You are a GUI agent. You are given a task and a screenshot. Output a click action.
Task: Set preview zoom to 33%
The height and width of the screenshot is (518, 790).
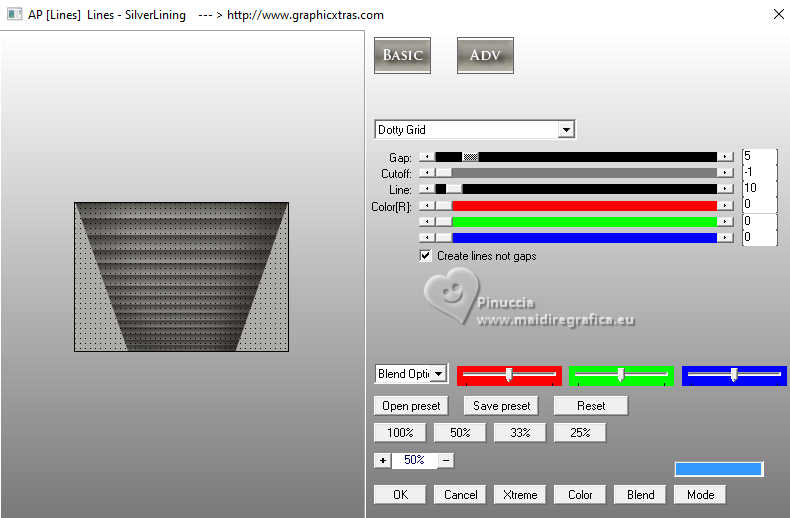pyautogui.click(x=520, y=433)
